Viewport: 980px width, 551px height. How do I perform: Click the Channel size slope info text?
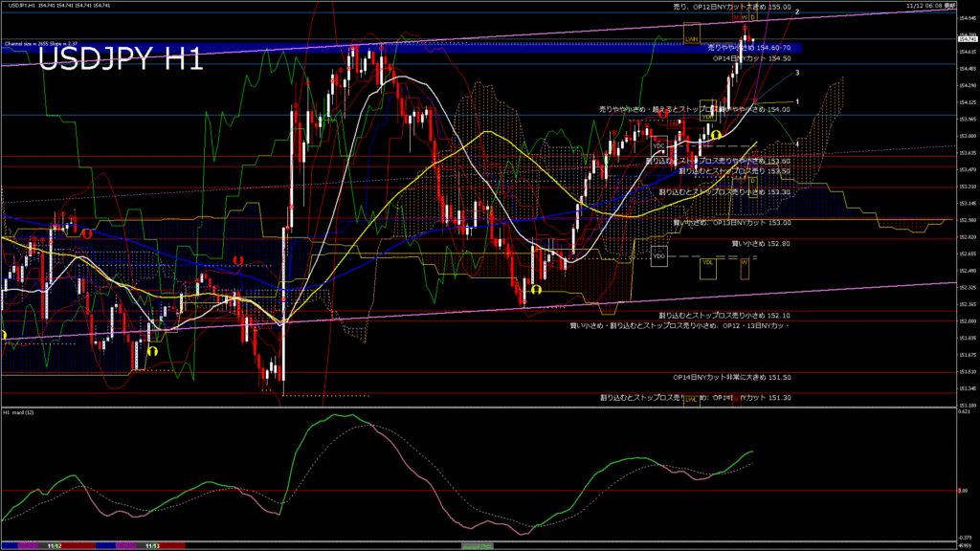point(39,44)
